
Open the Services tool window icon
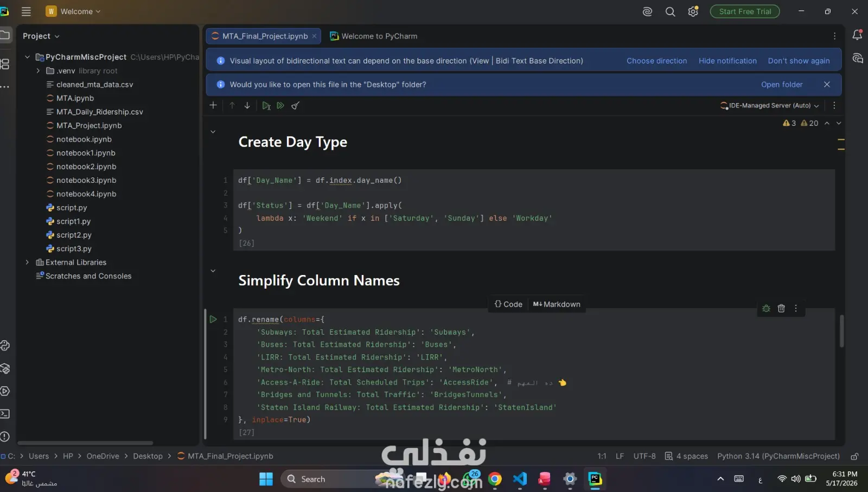tap(5, 391)
